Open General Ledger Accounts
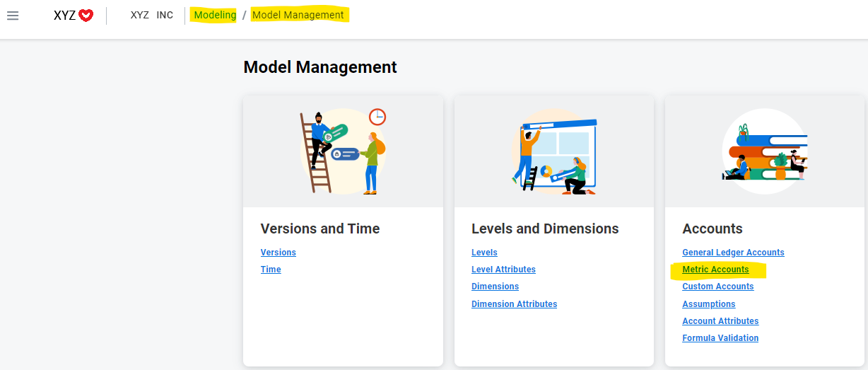The image size is (868, 370). pos(733,253)
